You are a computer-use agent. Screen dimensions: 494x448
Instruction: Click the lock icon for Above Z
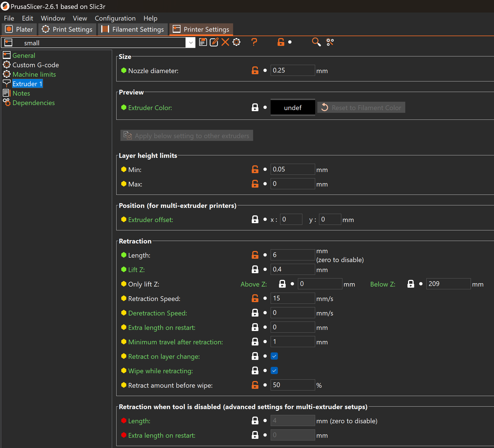(282, 284)
